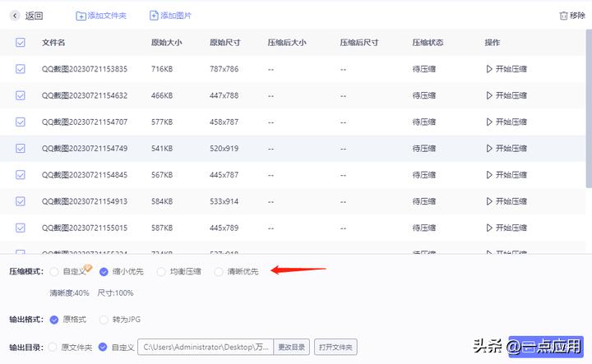The height and width of the screenshot is (364, 592).
Task: Click the file name QQ截图20230721153835
Action: click(85, 69)
